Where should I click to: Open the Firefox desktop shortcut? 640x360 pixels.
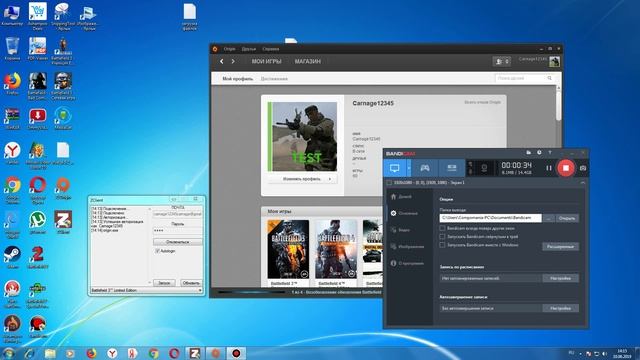click(x=12, y=83)
